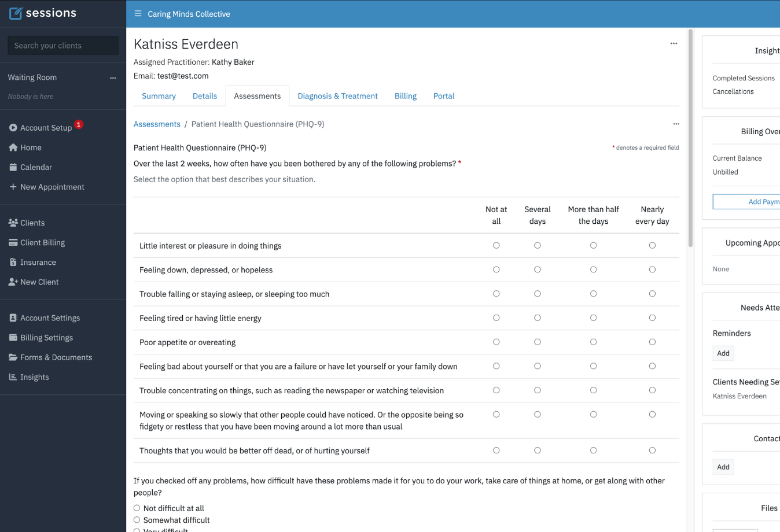780x532 pixels.
Task: Open Account Setup play icon
Action: tap(13, 128)
